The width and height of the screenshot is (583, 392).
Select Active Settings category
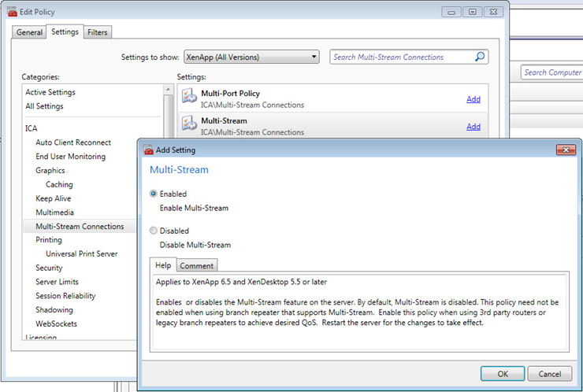[x=50, y=92]
